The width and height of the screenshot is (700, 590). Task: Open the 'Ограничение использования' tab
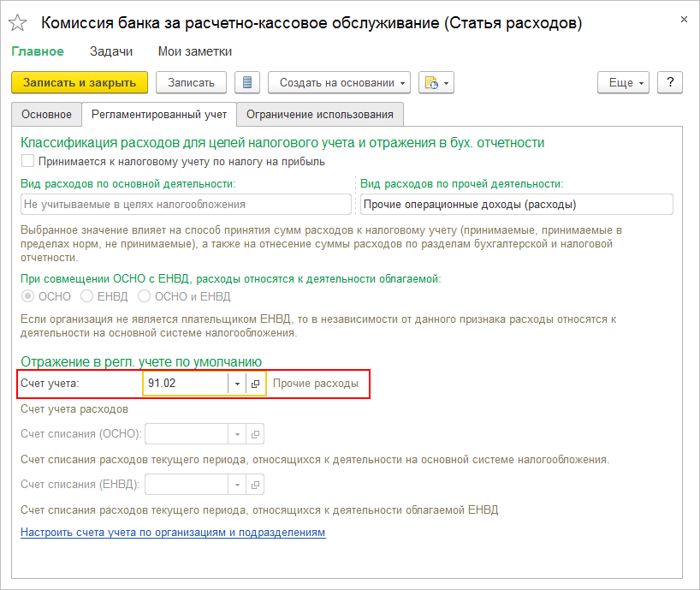tap(320, 115)
